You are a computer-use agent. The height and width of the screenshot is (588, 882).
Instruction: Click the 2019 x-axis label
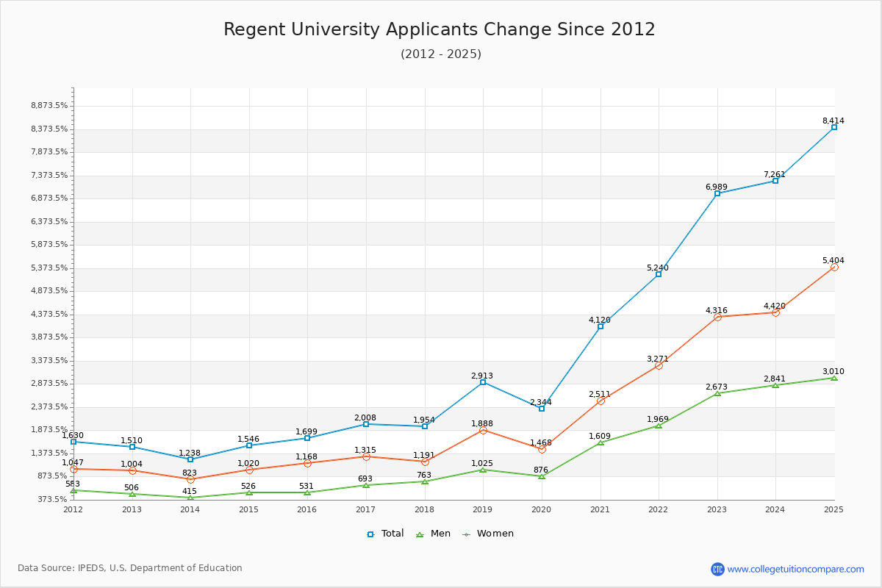click(483, 509)
